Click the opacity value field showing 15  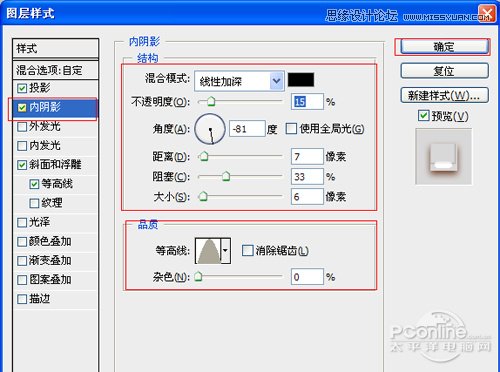coord(307,102)
